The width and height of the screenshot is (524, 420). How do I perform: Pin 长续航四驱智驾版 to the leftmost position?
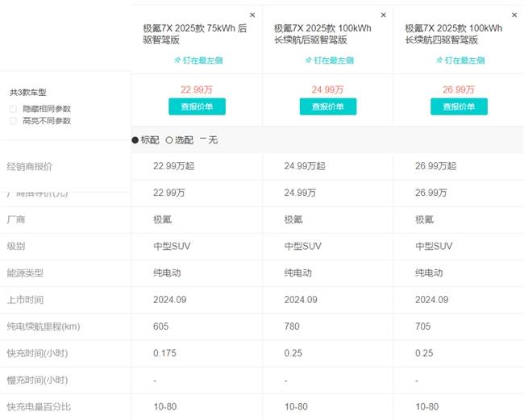460,60
